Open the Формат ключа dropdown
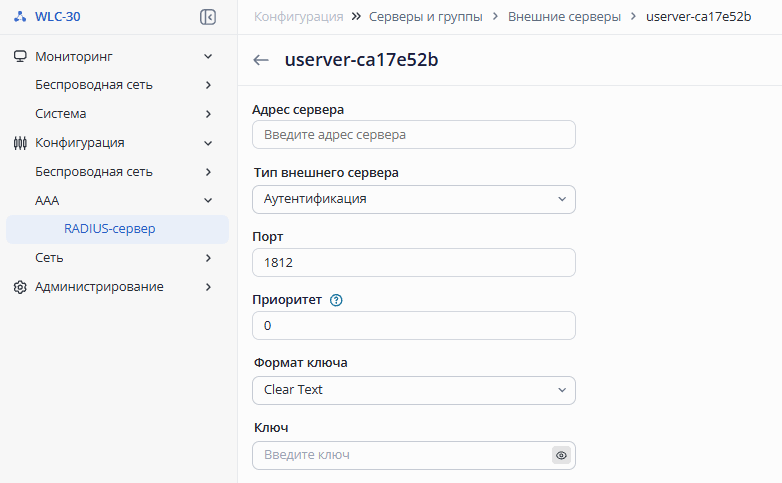Viewport: 782px width, 483px height. pos(414,390)
